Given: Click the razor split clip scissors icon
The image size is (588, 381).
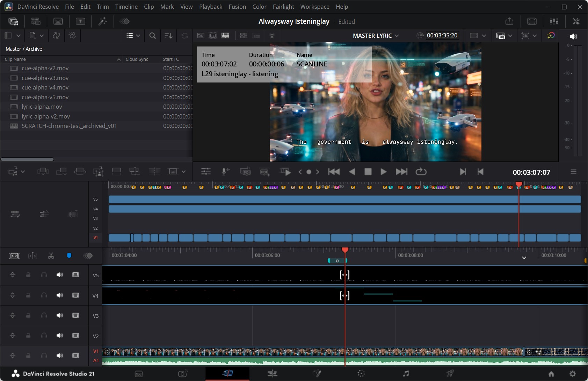Looking at the screenshot, I should [51, 256].
